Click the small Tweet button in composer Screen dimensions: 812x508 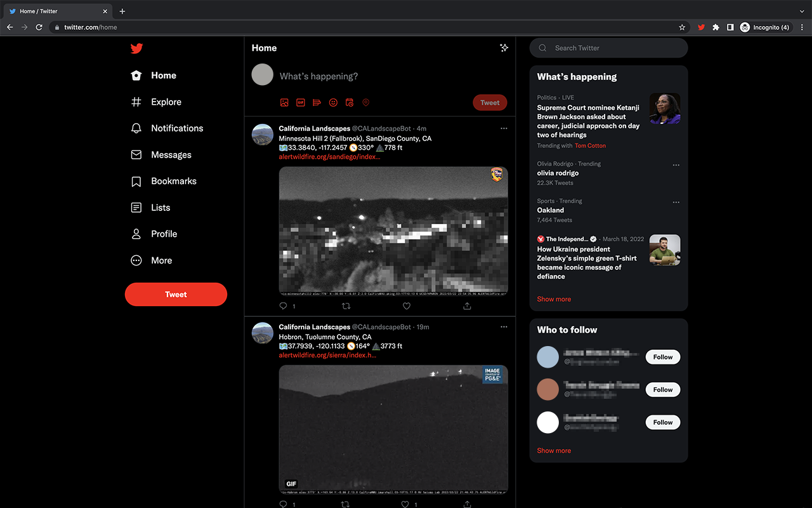pos(490,103)
